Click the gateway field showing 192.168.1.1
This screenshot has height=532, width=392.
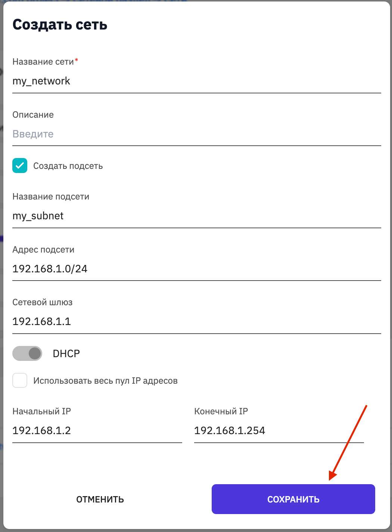coord(196,322)
